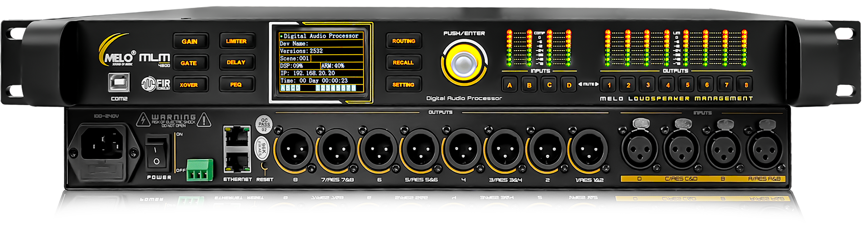Viewport: 868px width, 251px height.
Task: Click the FIR technology logo
Action: click(x=156, y=84)
